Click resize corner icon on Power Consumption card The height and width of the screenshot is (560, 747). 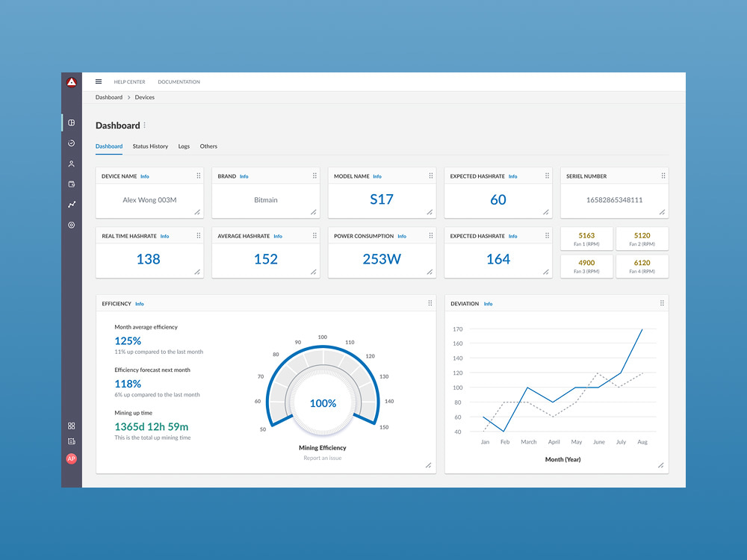pyautogui.click(x=430, y=273)
